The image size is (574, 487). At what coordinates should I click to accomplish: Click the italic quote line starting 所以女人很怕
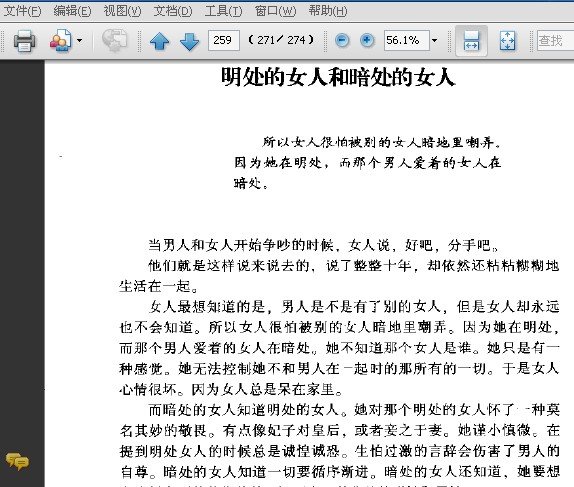tap(381, 142)
